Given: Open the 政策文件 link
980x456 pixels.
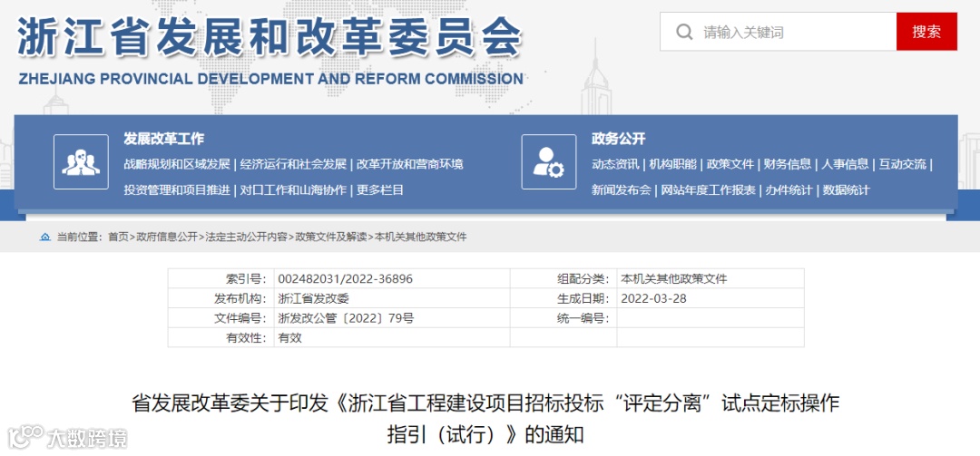Looking at the screenshot, I should tap(730, 164).
